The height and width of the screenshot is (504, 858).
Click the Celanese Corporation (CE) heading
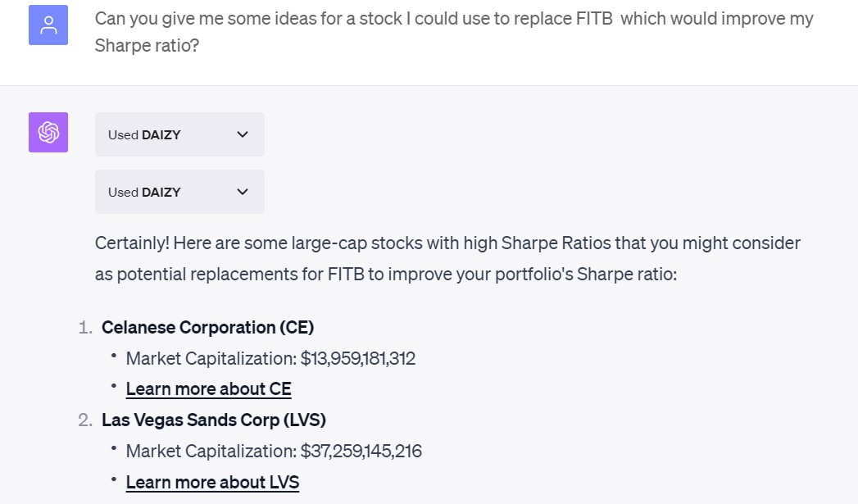(x=207, y=327)
